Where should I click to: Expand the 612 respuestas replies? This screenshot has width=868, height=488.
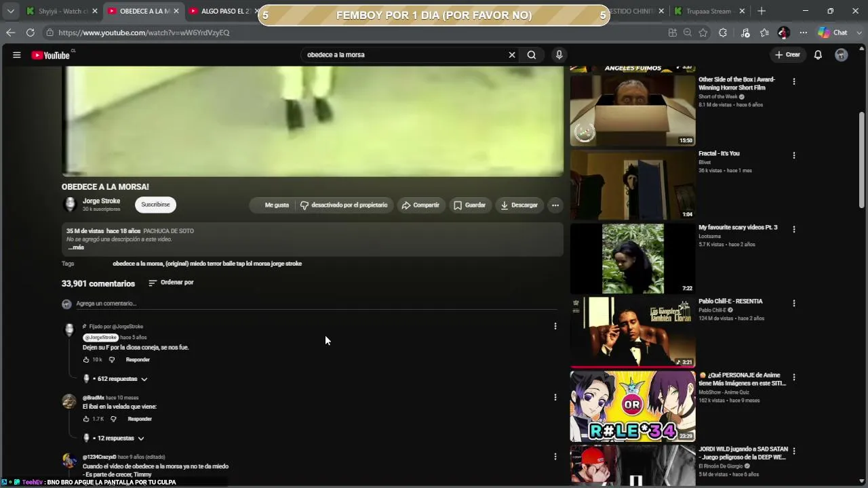click(115, 379)
